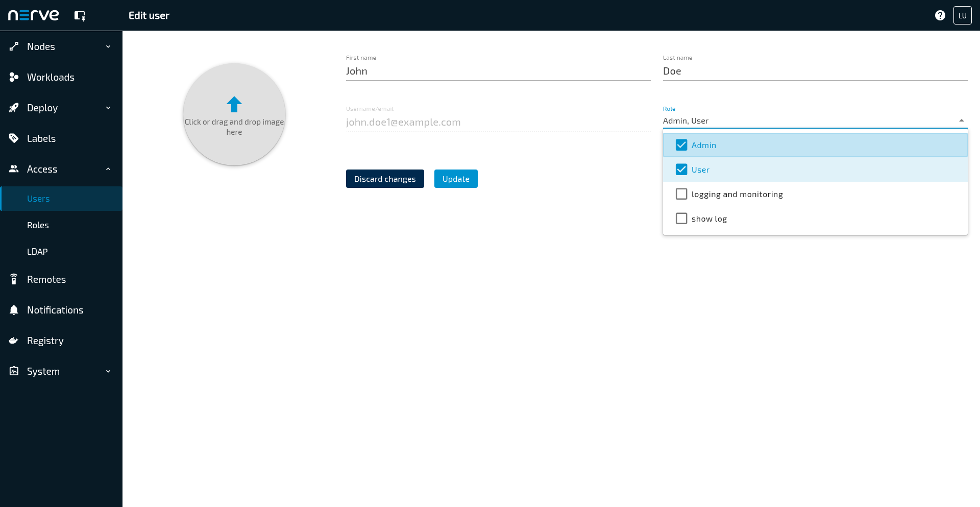
Task: Click the First name field containing John
Action: (x=498, y=71)
